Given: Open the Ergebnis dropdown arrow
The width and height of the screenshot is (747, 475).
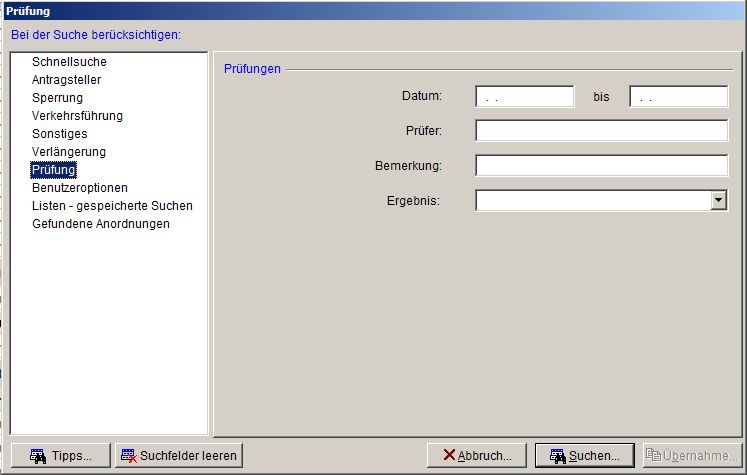Looking at the screenshot, I should (x=719, y=200).
